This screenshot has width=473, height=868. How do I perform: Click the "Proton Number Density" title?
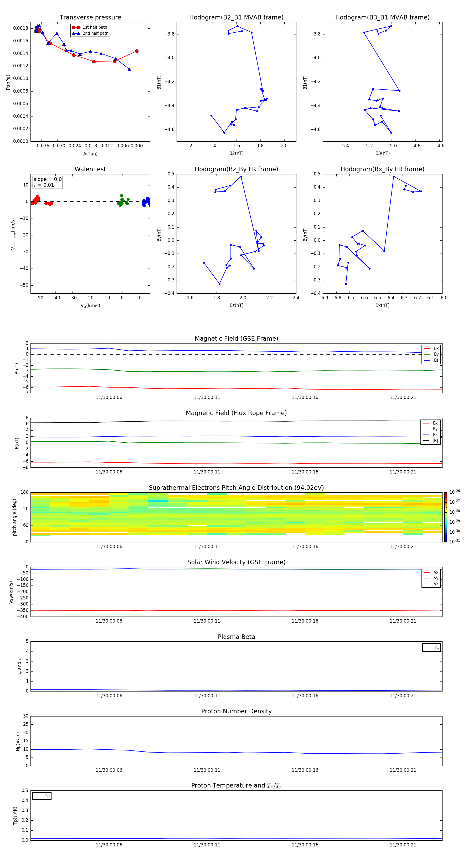click(x=236, y=711)
